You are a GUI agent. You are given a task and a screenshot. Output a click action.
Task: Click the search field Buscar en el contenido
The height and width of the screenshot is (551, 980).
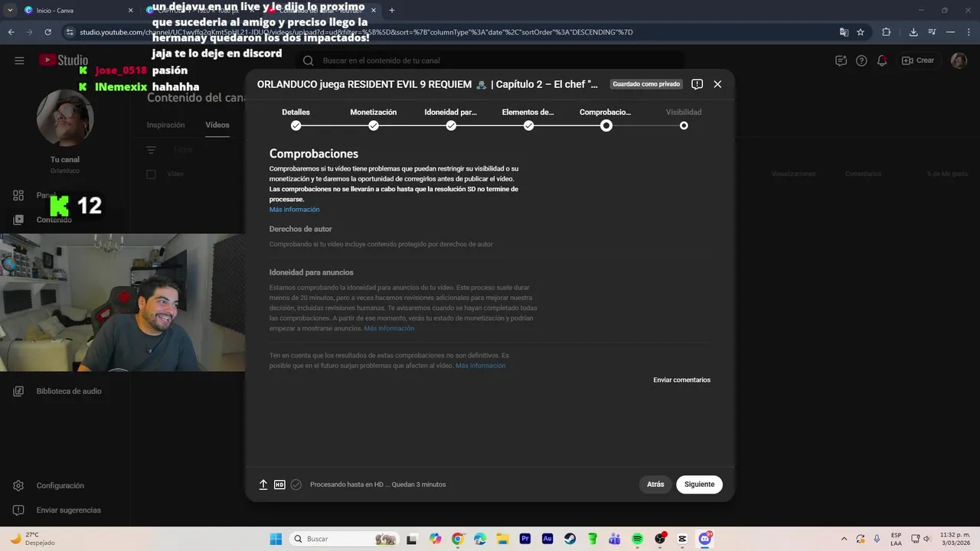tap(490, 60)
